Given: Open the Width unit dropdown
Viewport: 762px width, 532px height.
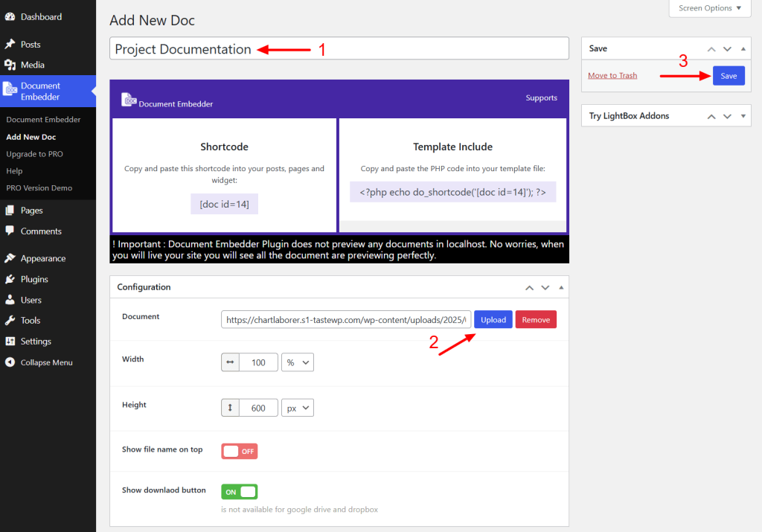Looking at the screenshot, I should click(298, 362).
